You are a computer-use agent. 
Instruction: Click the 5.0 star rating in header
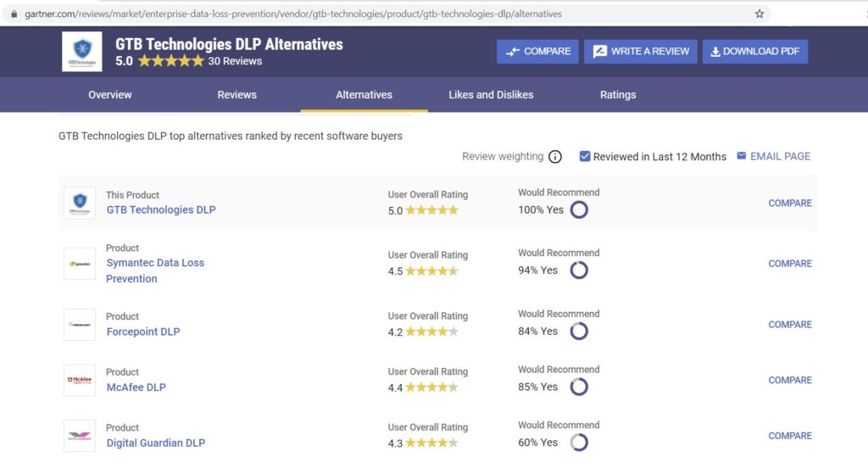click(x=171, y=61)
